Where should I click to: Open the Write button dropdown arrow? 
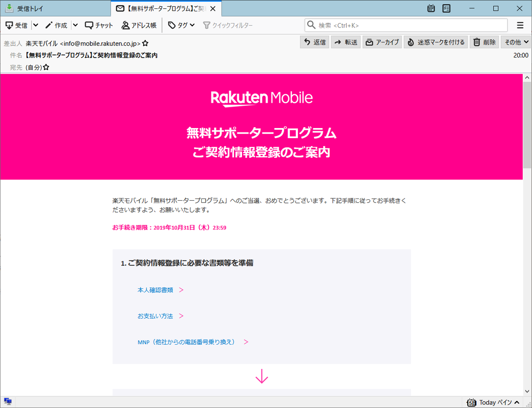pyautogui.click(x=75, y=25)
